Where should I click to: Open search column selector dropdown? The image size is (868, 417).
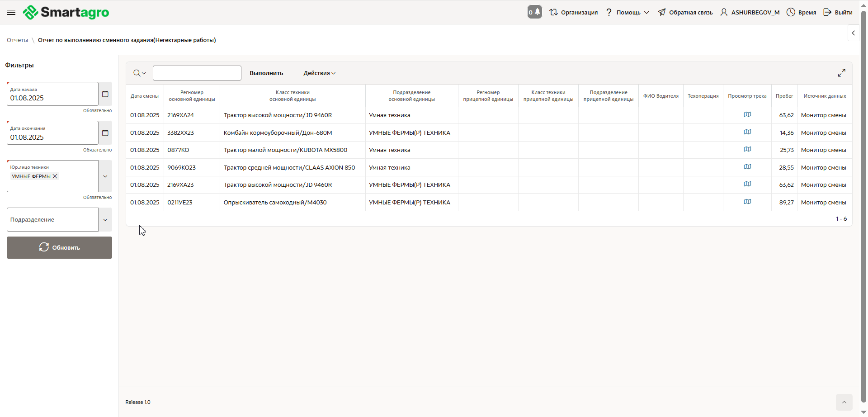tap(139, 73)
